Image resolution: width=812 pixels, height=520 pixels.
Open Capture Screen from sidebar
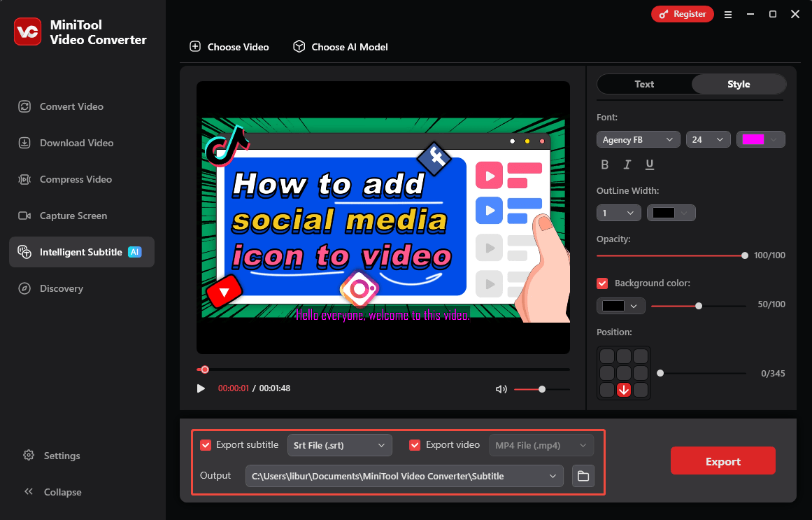[63, 216]
